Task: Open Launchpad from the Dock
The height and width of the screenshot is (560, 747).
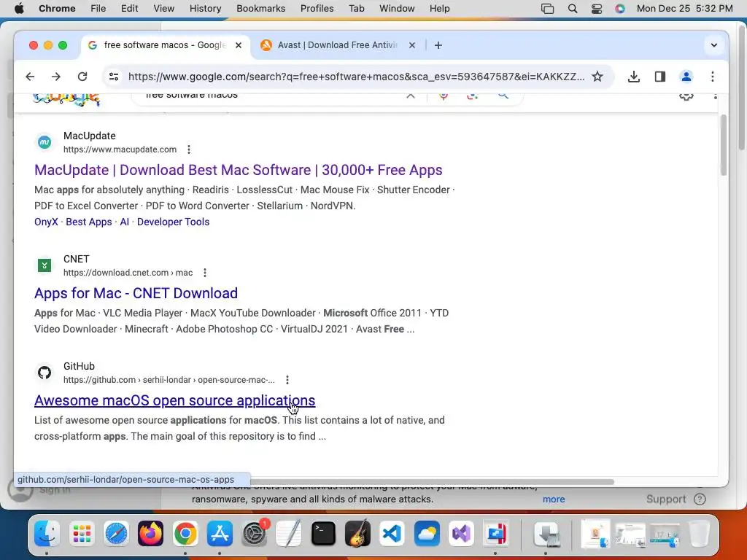Action: click(82, 533)
